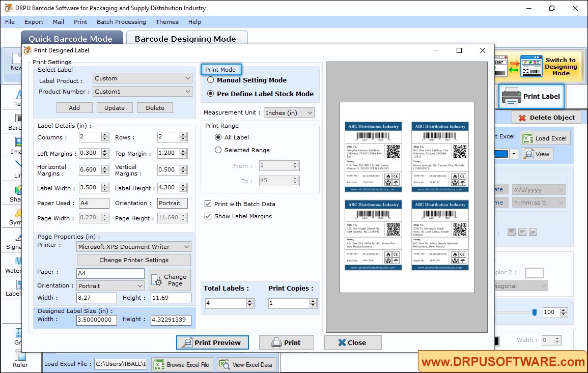Click the Top Margin value field

pyautogui.click(x=168, y=153)
